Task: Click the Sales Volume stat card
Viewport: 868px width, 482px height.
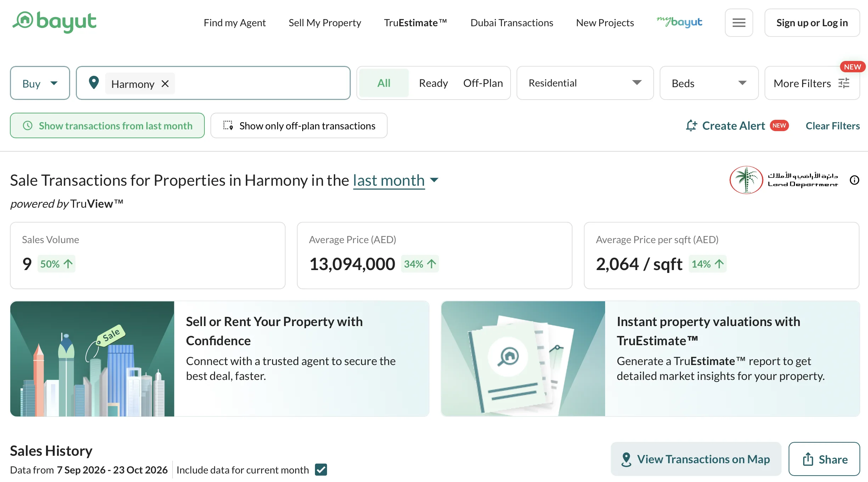Action: point(148,256)
